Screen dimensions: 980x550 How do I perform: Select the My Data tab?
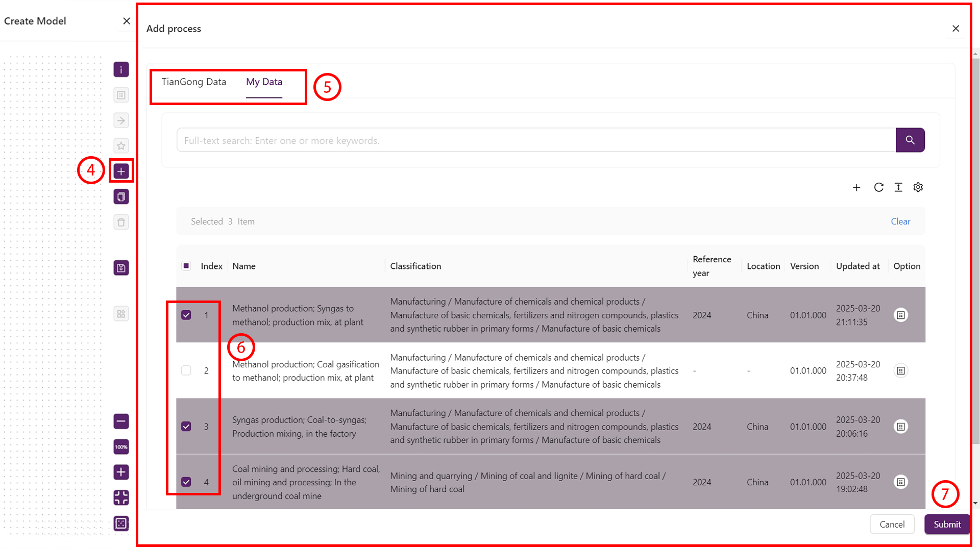pyautogui.click(x=264, y=82)
